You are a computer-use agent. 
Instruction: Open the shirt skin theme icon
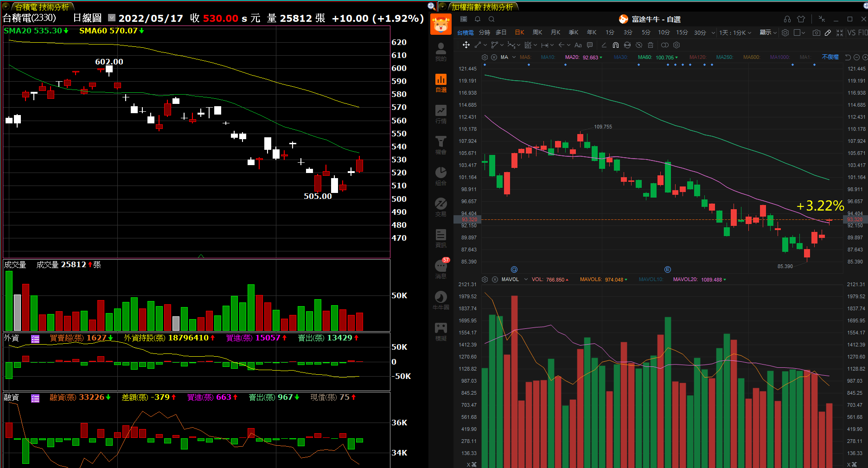click(x=801, y=19)
